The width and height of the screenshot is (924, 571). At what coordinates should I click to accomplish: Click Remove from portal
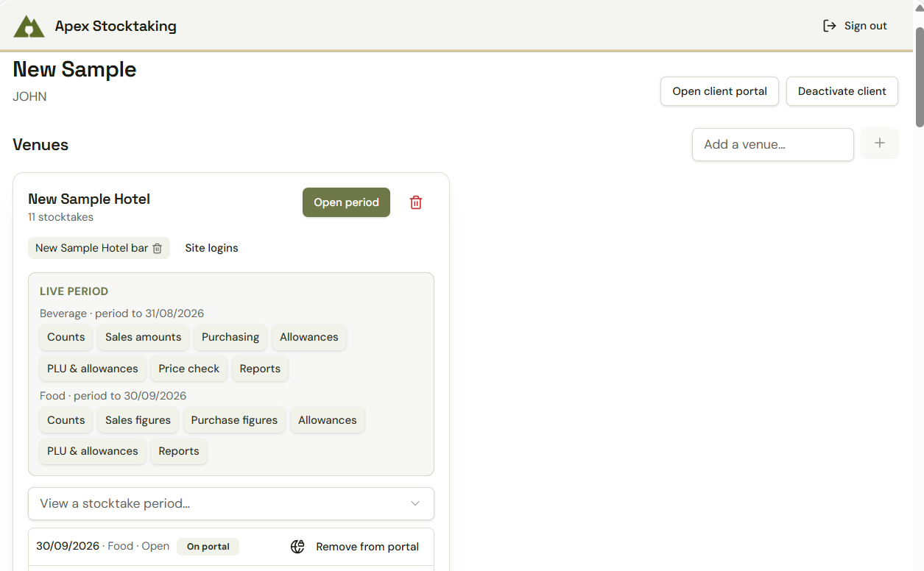367,547
